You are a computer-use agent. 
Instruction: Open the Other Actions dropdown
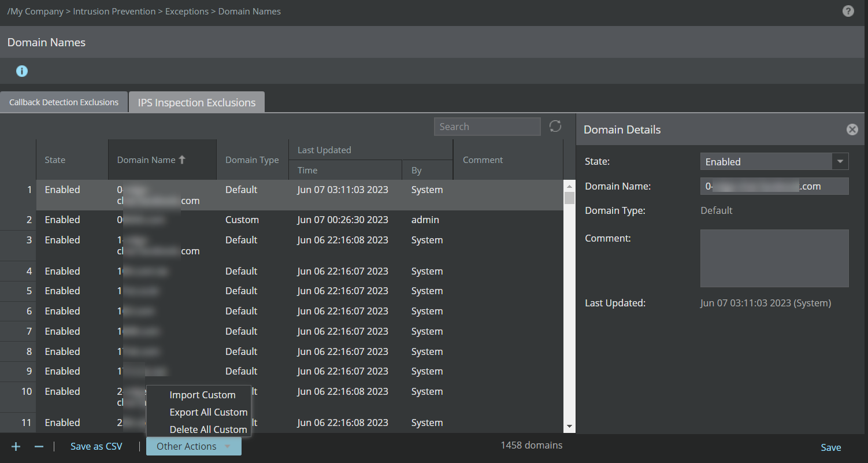[194, 446]
